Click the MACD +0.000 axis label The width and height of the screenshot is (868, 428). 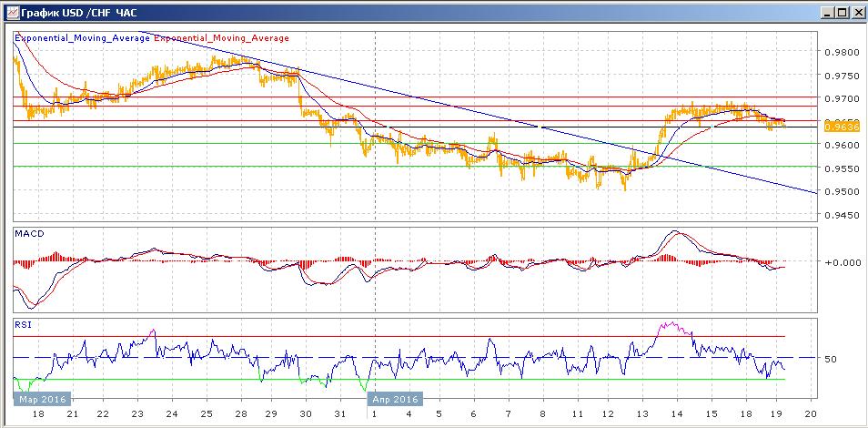(843, 262)
